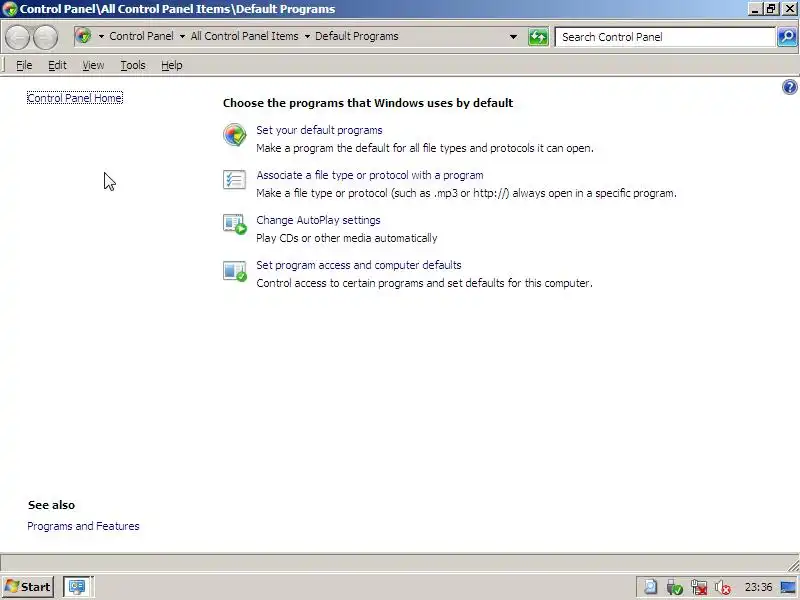Open the Tools menu
The width and height of the screenshot is (800, 600).
coord(133,65)
